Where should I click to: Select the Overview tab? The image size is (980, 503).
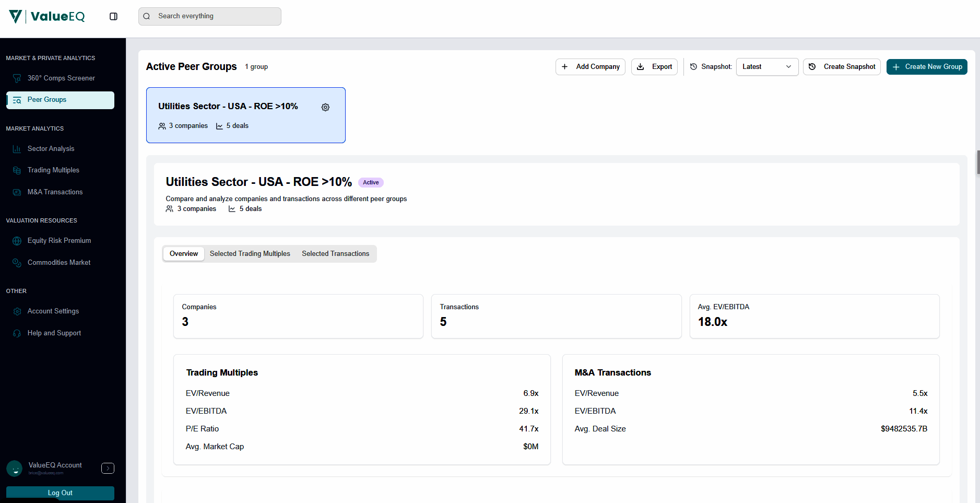point(184,254)
